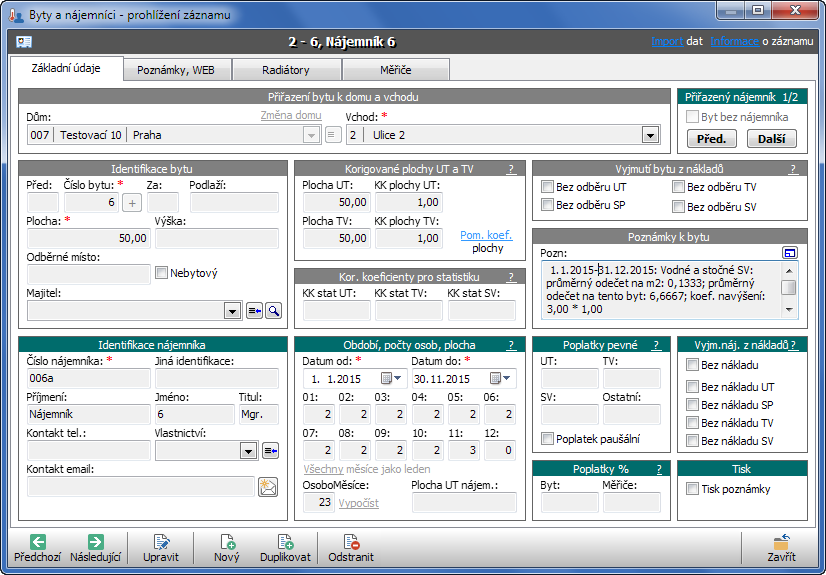Check Bez odběru TV
This screenshot has height=575, width=826.
[x=678, y=186]
